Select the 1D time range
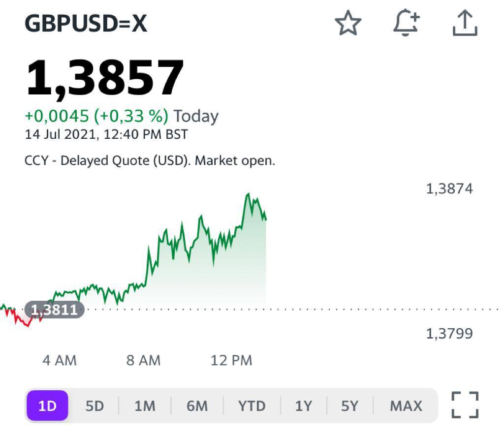 47,406
